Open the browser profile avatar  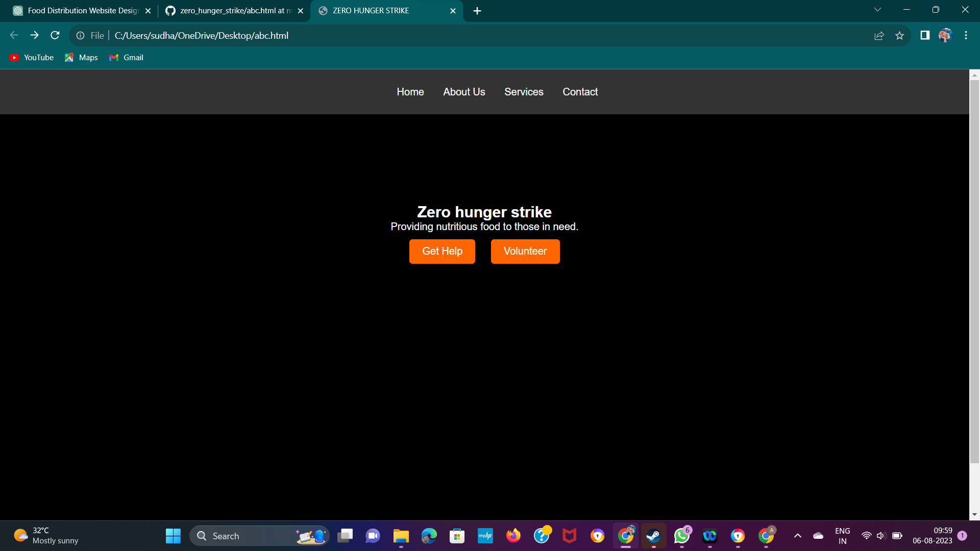point(946,35)
